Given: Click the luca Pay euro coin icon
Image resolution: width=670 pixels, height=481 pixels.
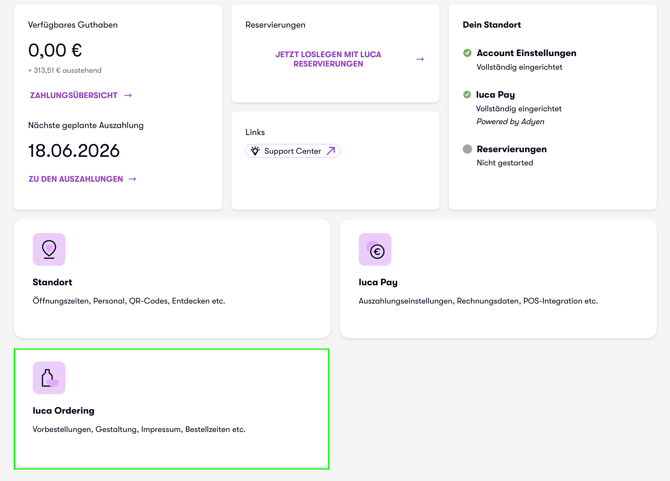Looking at the screenshot, I should tap(375, 249).
